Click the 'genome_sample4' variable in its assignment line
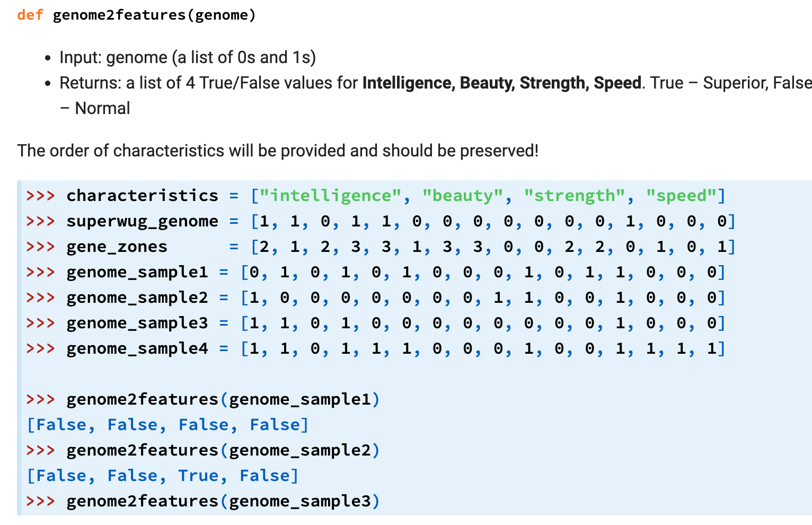Image resolution: width=812 pixels, height=525 pixels. click(x=137, y=348)
